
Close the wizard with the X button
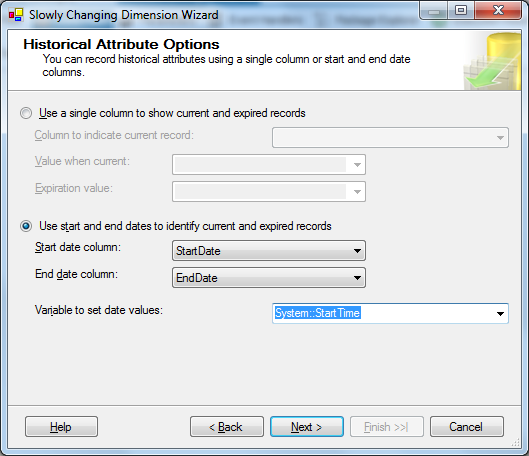click(498, 11)
